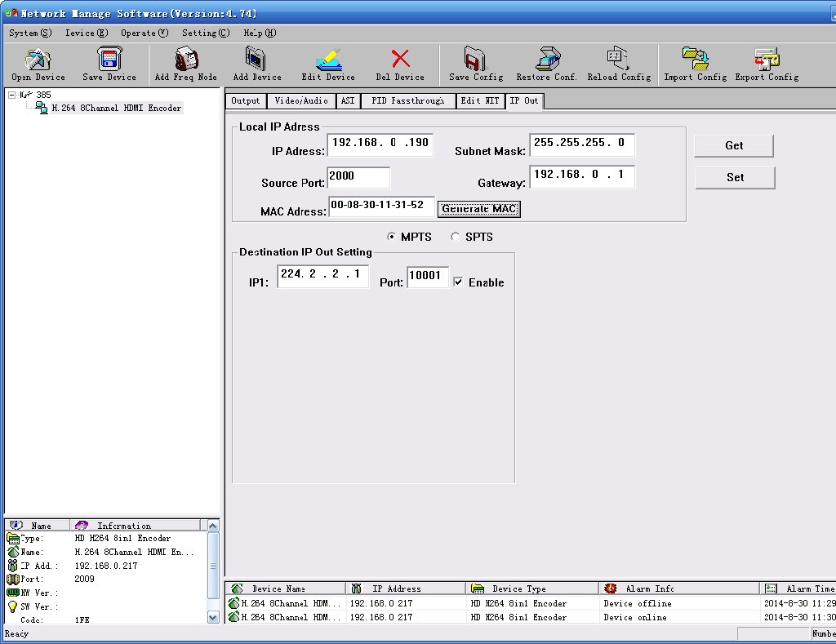Click the Port row icon in info panel
The height and width of the screenshot is (644, 836).
tap(13, 579)
